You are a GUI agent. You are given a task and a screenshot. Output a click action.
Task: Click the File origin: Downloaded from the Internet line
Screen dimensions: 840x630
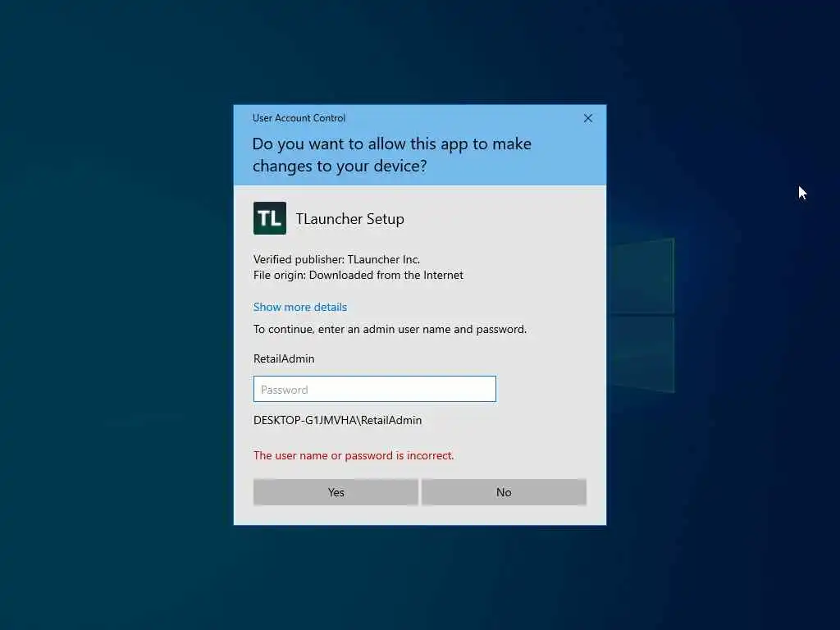tap(358, 275)
